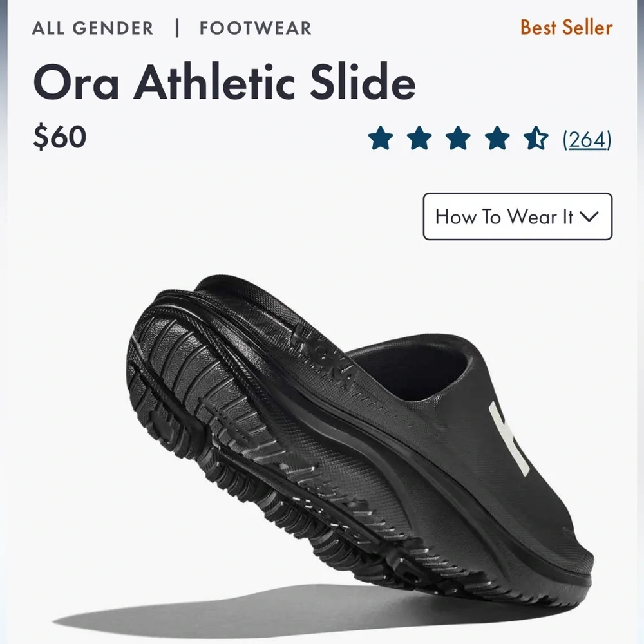Screen dimensions: 644x644
Task: Navigate to the FOOTWEAR section
Action: (x=254, y=28)
